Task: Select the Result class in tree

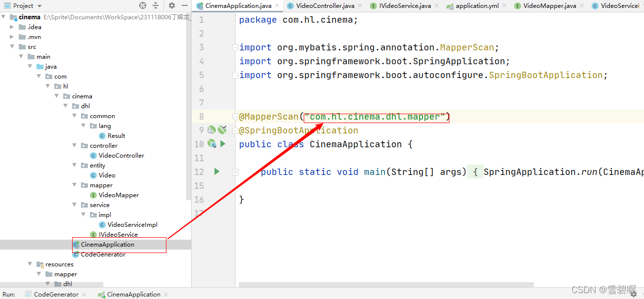Action: 116,135
